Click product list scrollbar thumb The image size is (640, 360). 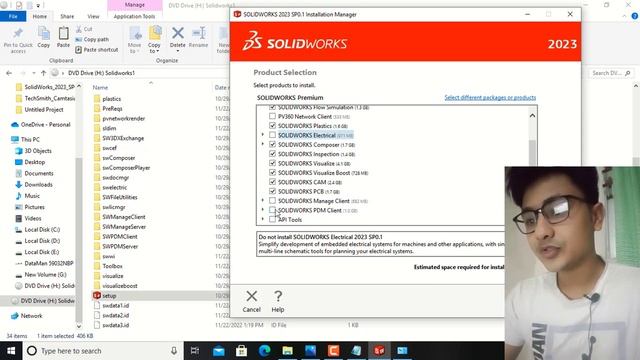click(x=532, y=153)
